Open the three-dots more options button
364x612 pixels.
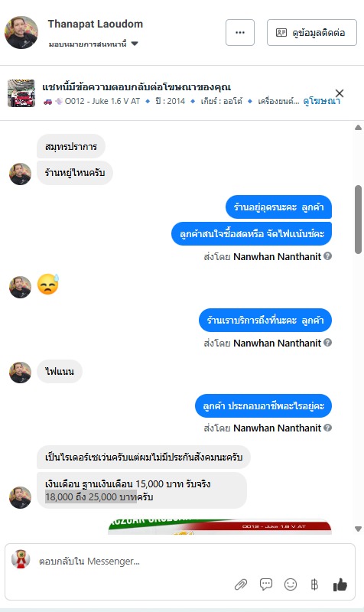[240, 32]
